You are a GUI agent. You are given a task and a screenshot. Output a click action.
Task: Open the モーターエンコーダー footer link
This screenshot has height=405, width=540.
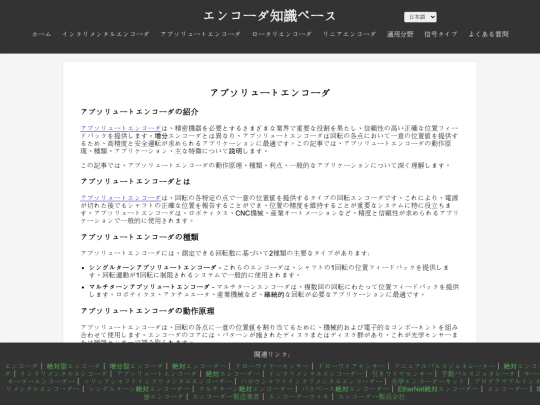pos(41,381)
